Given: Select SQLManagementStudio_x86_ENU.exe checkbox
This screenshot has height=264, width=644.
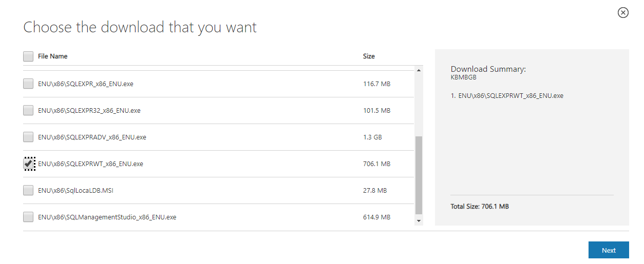Looking at the screenshot, I should [28, 217].
